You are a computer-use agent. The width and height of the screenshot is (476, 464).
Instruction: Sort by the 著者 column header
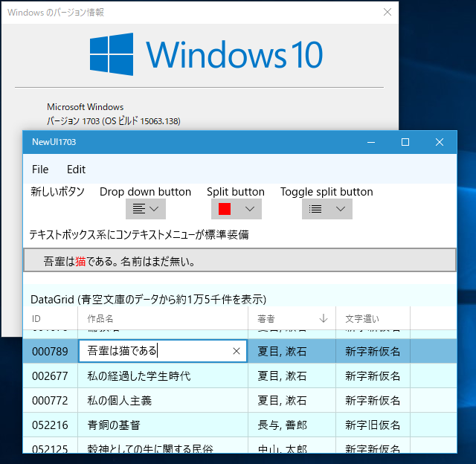[x=292, y=319]
